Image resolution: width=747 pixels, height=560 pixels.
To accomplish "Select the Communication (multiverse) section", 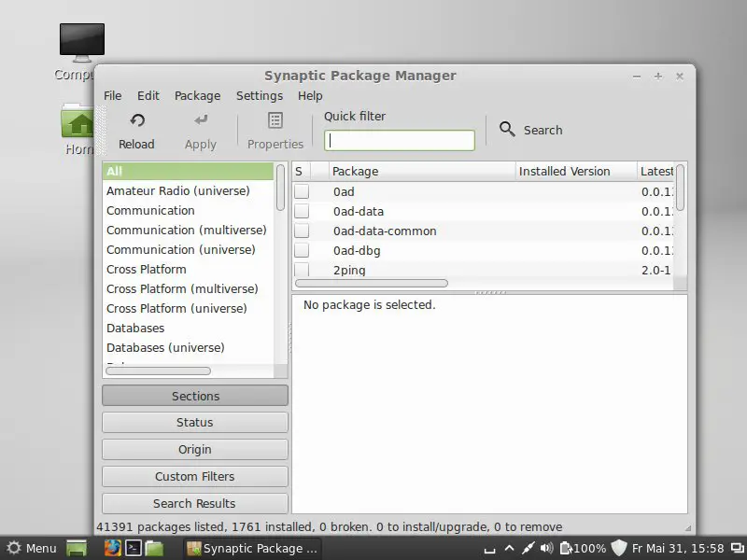I will [189, 230].
